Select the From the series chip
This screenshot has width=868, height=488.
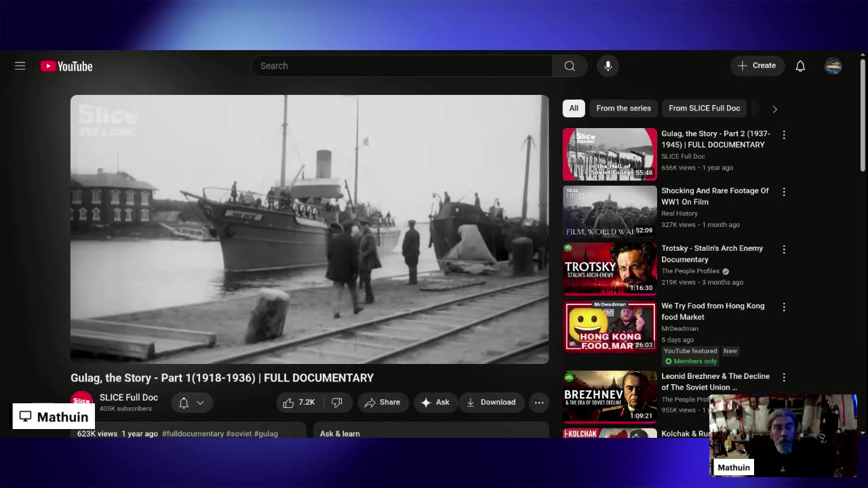click(623, 108)
